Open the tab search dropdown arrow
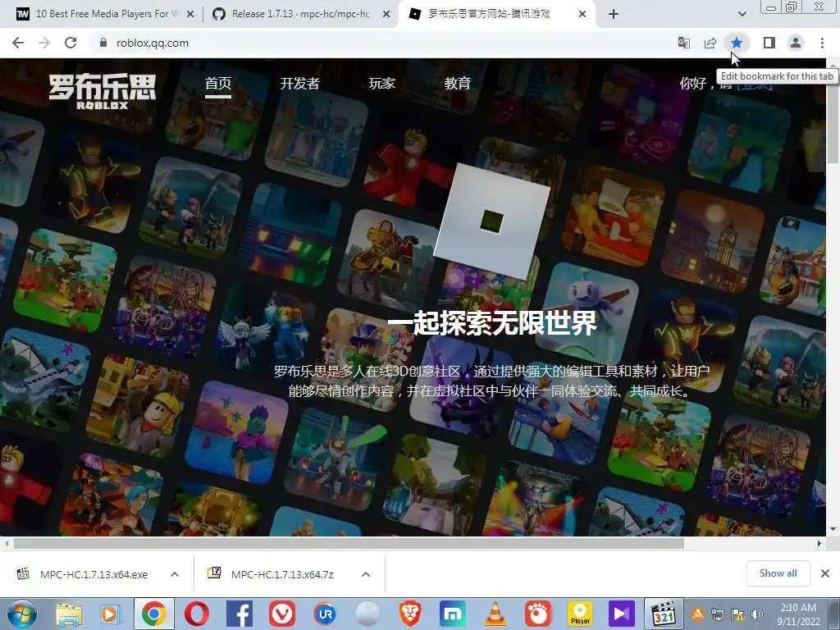 (x=742, y=14)
